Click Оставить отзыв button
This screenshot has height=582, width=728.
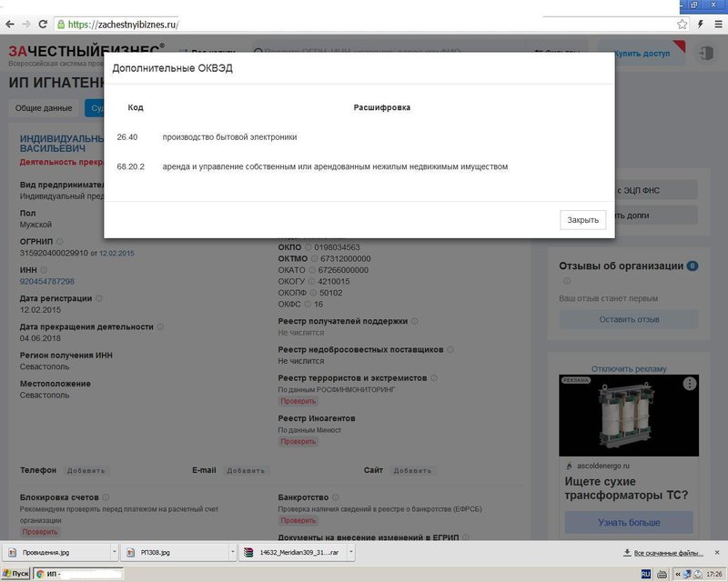(x=629, y=319)
